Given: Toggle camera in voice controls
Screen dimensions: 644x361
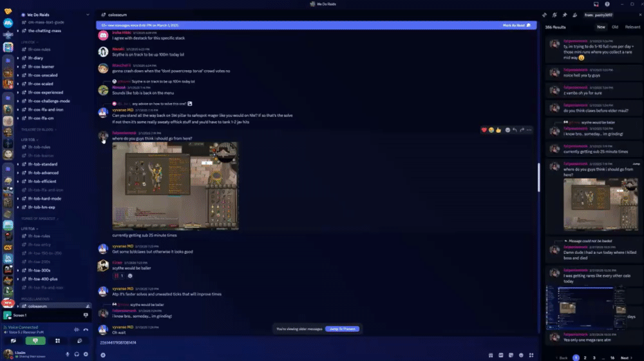Looking at the screenshot, I should coord(13,341).
